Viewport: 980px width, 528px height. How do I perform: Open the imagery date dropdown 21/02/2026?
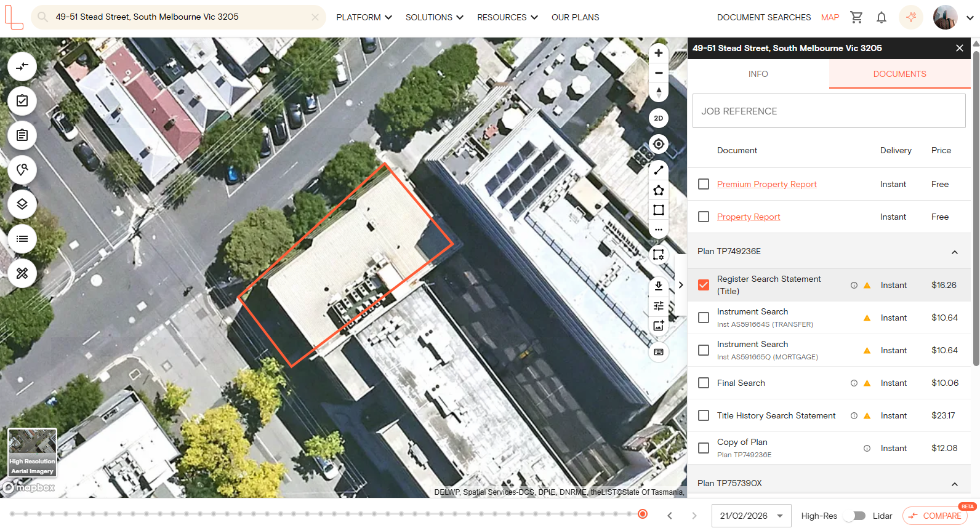pyautogui.click(x=751, y=516)
